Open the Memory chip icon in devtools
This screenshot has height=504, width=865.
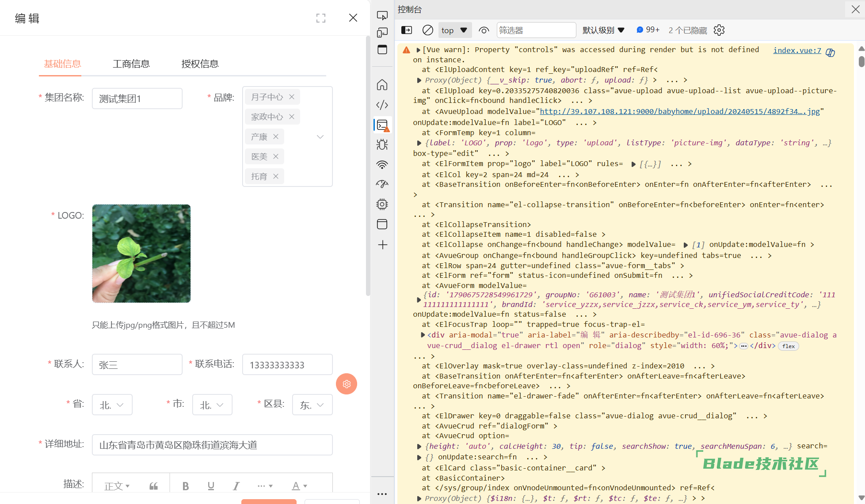(x=382, y=204)
